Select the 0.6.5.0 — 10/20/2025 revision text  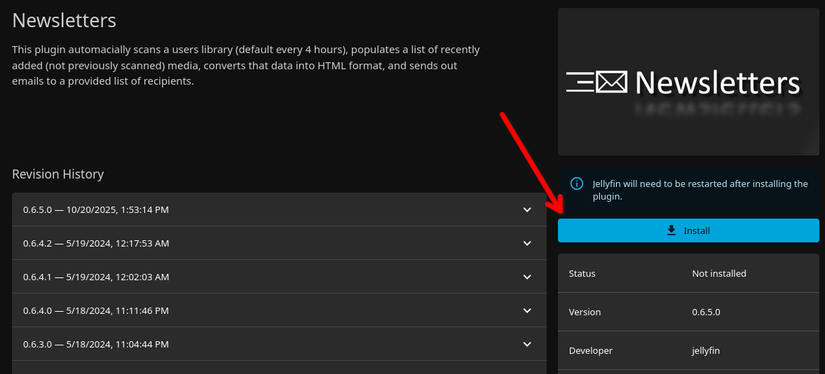tap(96, 210)
